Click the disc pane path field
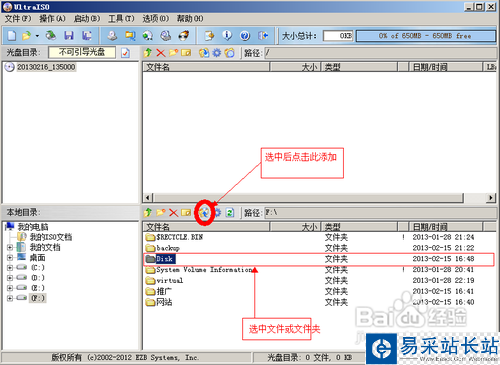Viewport: 500px width, 365px height. tap(381, 53)
